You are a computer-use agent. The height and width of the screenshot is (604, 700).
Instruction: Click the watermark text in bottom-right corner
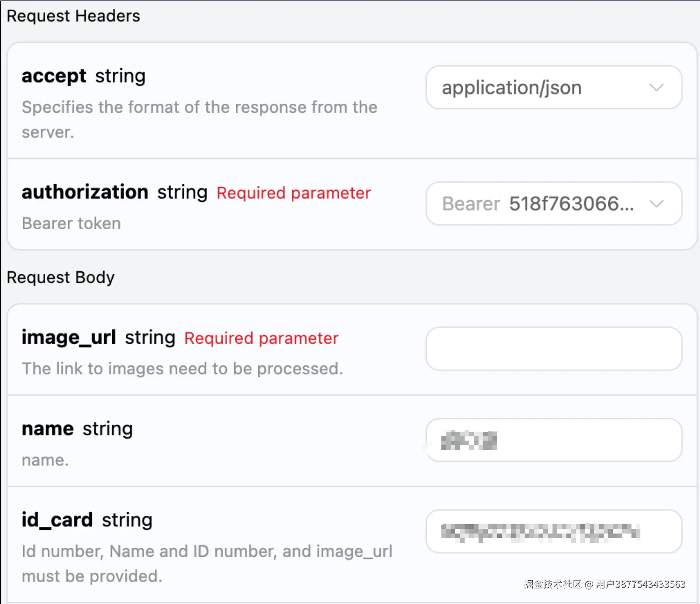pos(604,584)
